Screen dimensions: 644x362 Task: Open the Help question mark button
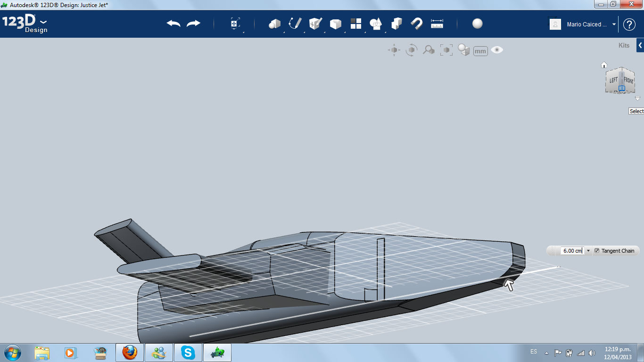click(629, 24)
